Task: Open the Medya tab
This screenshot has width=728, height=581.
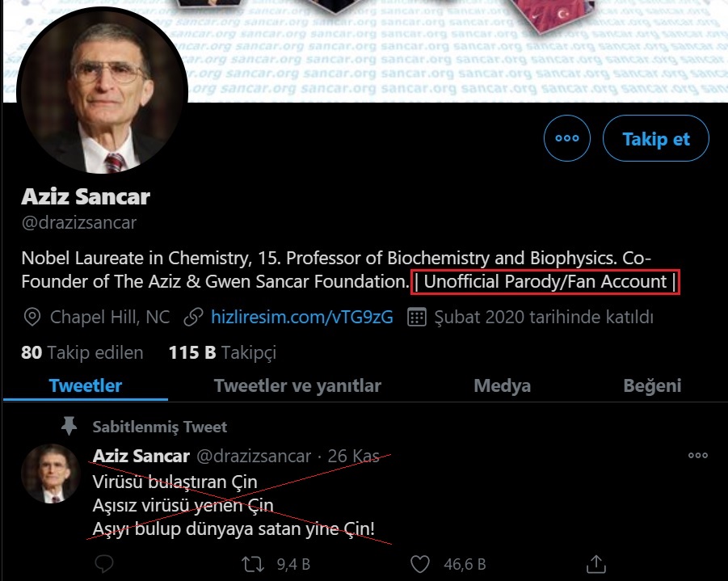Action: point(502,385)
